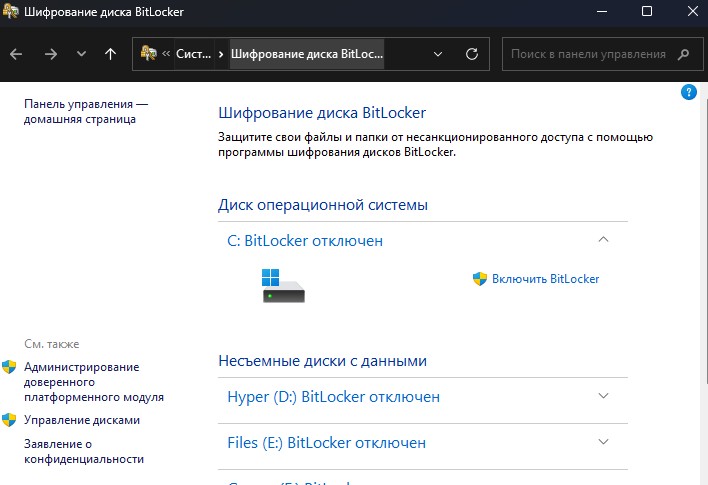Viewport: 708px width, 485px height.
Task: Click the 'Несъемные диски с данными' heading text
Action: (322, 361)
